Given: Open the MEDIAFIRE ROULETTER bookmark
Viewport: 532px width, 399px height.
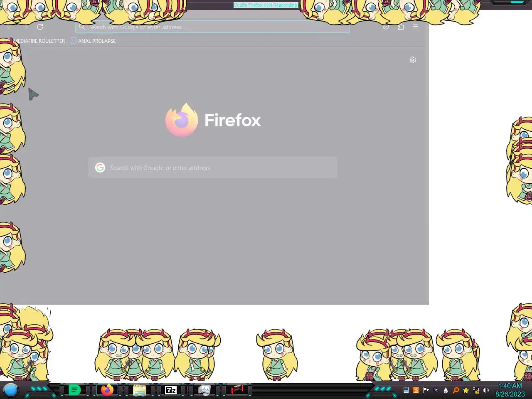Looking at the screenshot, I should [39, 41].
